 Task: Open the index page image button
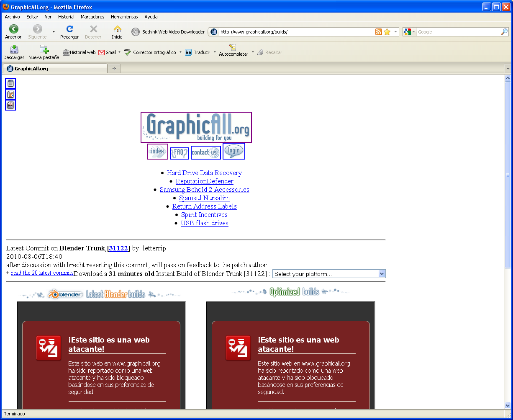tap(157, 152)
